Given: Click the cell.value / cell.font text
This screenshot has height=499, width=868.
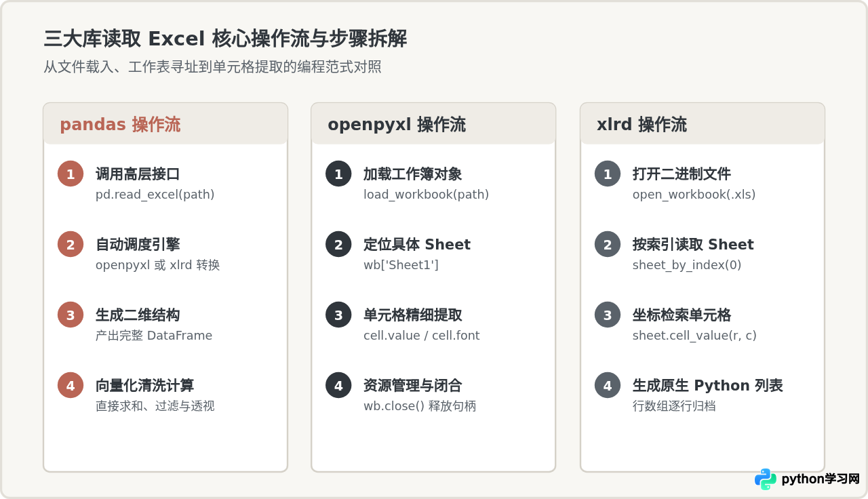Looking at the screenshot, I should pyautogui.click(x=422, y=336).
